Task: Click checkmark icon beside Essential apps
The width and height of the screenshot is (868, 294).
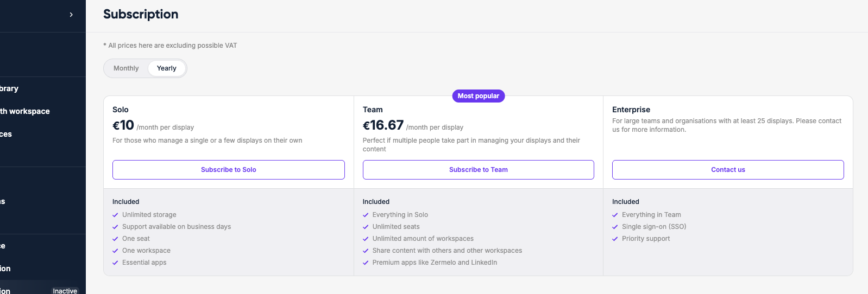Action: point(115,263)
